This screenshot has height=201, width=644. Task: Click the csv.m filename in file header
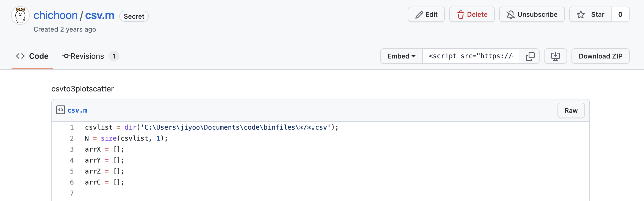[x=77, y=110]
